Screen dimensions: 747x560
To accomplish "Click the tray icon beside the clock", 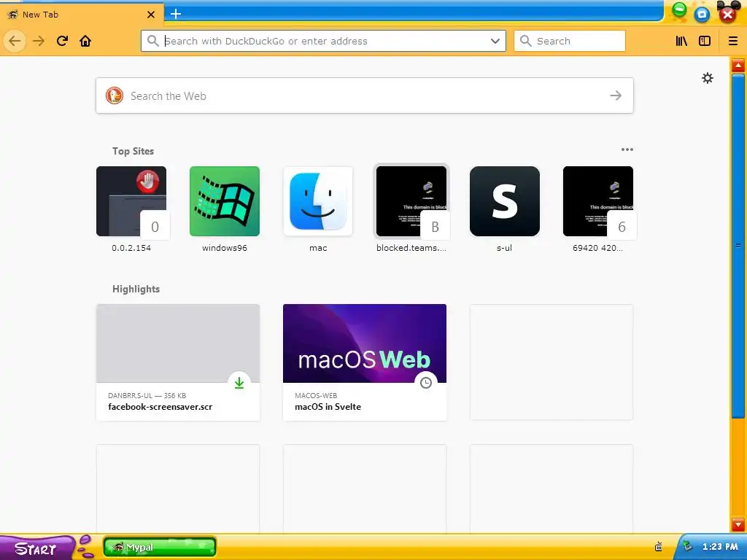I will (x=687, y=546).
